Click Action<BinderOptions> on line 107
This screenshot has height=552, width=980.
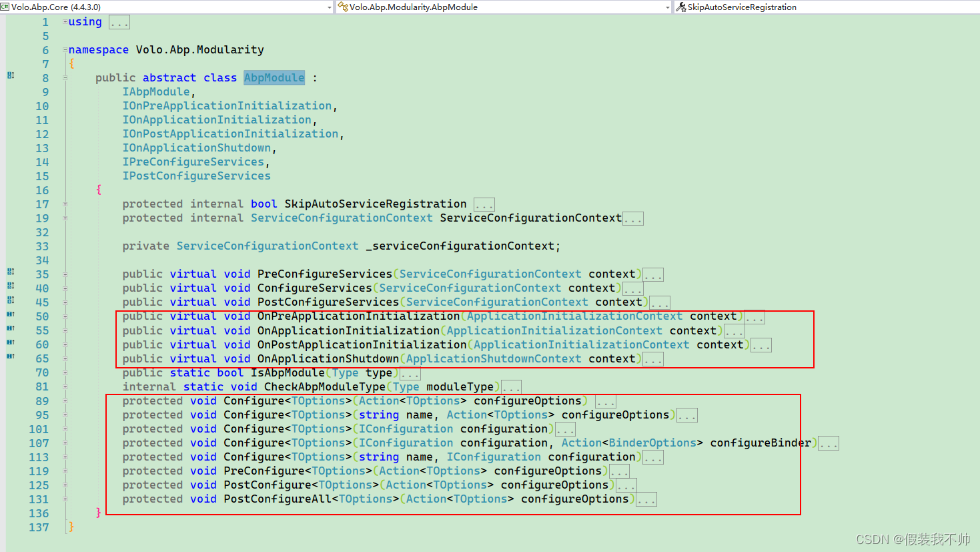click(x=632, y=443)
